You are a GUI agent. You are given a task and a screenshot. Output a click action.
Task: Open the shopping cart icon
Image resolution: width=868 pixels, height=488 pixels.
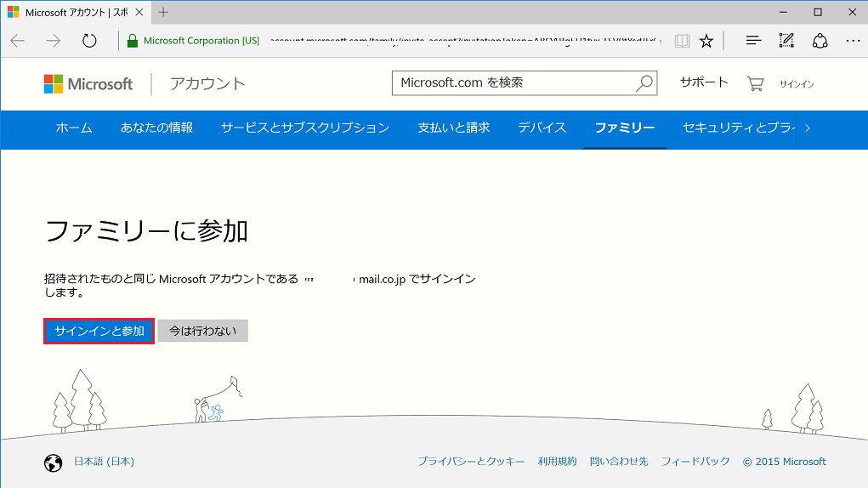tap(755, 83)
